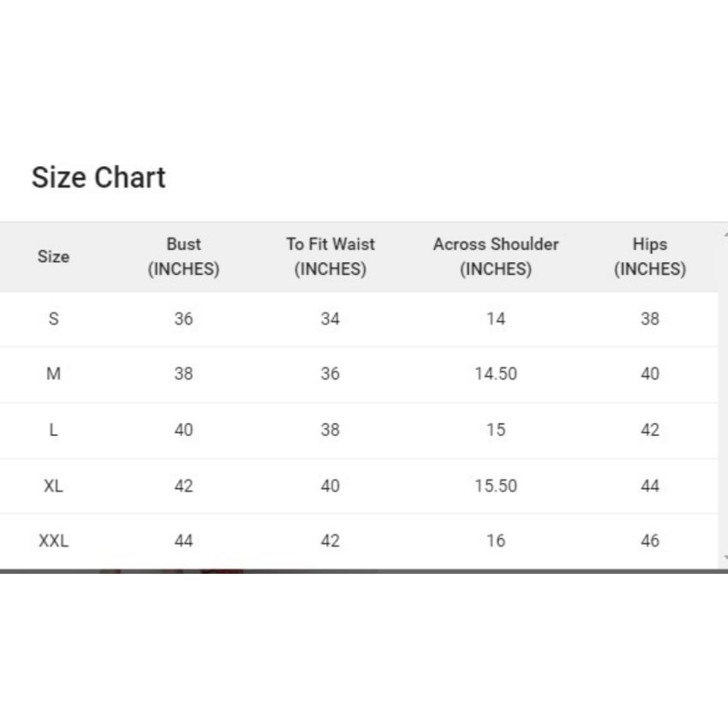Click the shoulder value 16 for XXL

point(495,540)
